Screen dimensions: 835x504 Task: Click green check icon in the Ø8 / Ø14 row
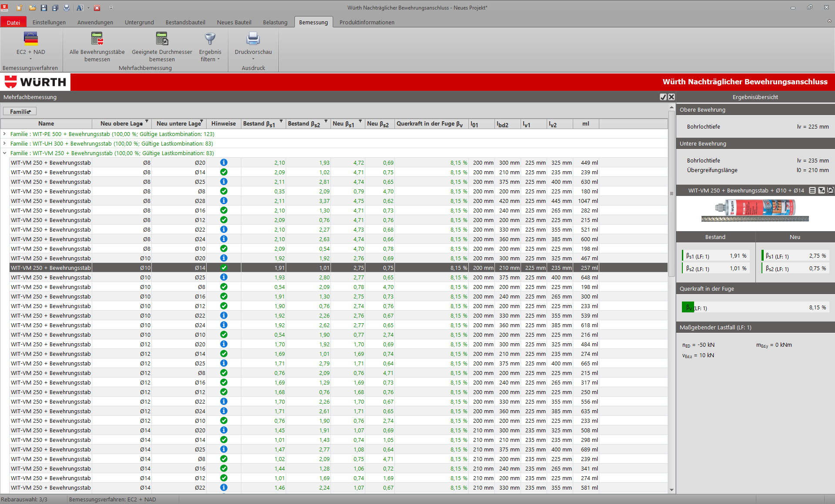[x=224, y=172]
